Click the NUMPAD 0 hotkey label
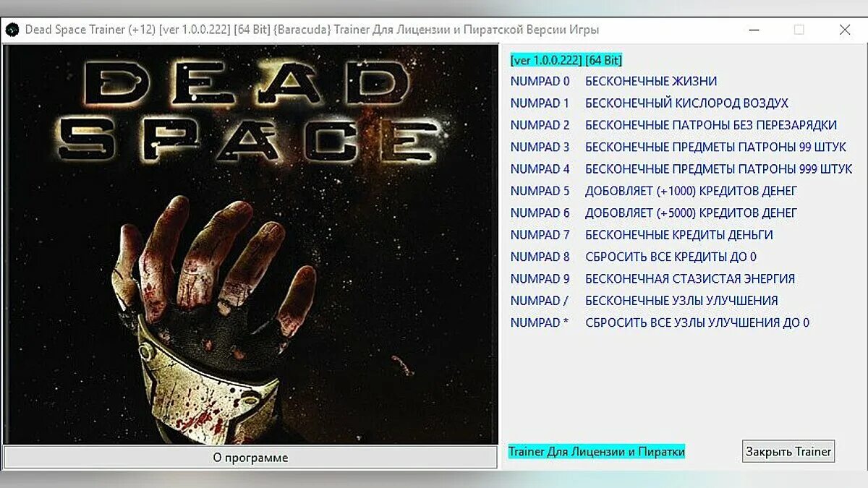Viewport: 868px width, 488px height. [540, 81]
